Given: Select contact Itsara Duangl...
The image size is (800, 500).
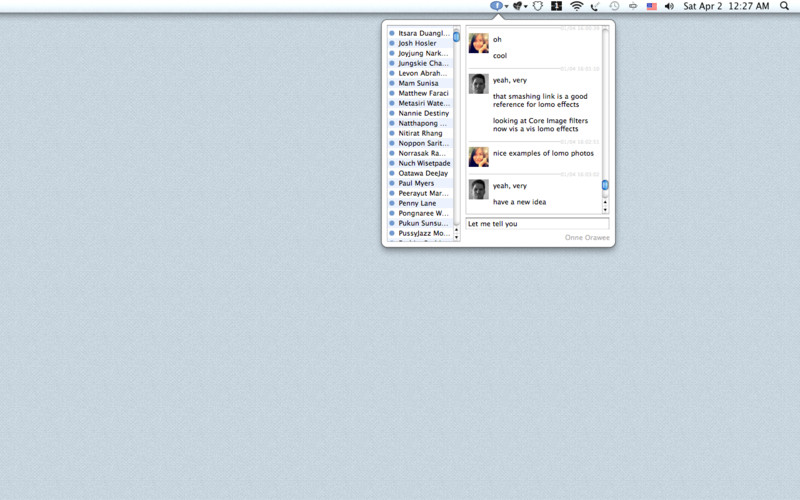Looking at the screenshot, I should (x=420, y=33).
